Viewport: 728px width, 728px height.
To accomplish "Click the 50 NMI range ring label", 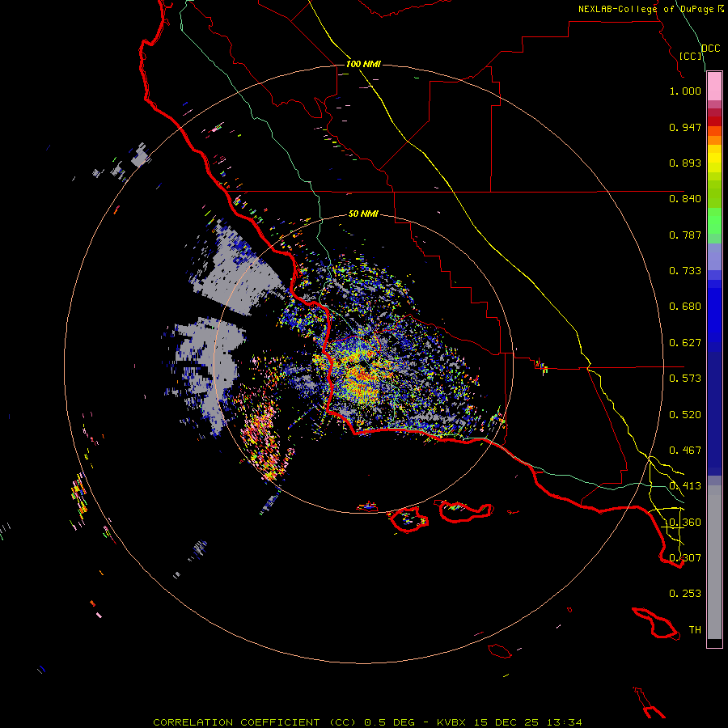I will [363, 214].
